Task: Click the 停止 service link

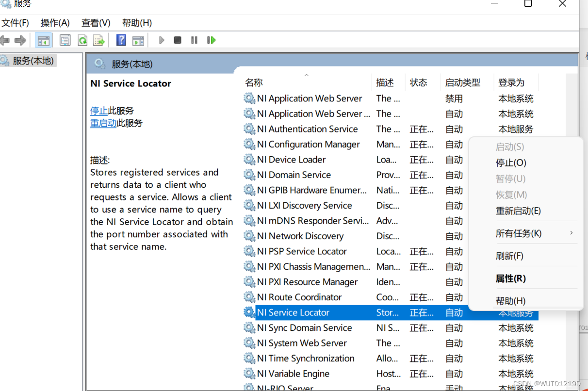Action: (x=99, y=111)
